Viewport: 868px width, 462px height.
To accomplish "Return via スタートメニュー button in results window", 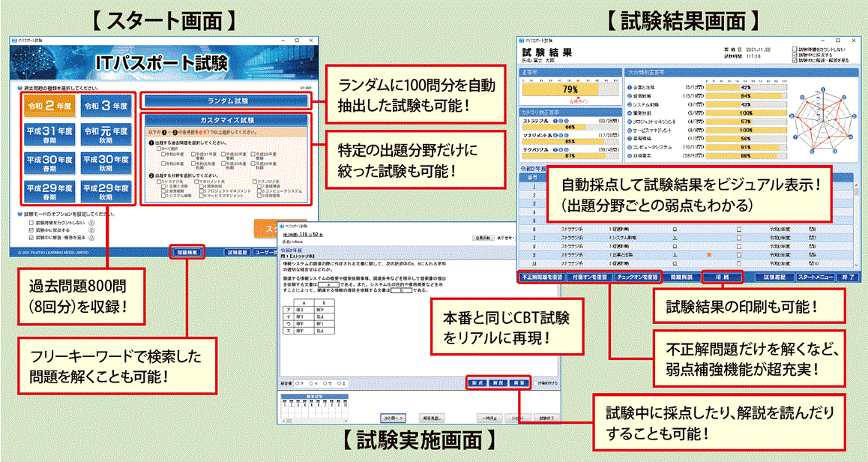I will (x=816, y=277).
